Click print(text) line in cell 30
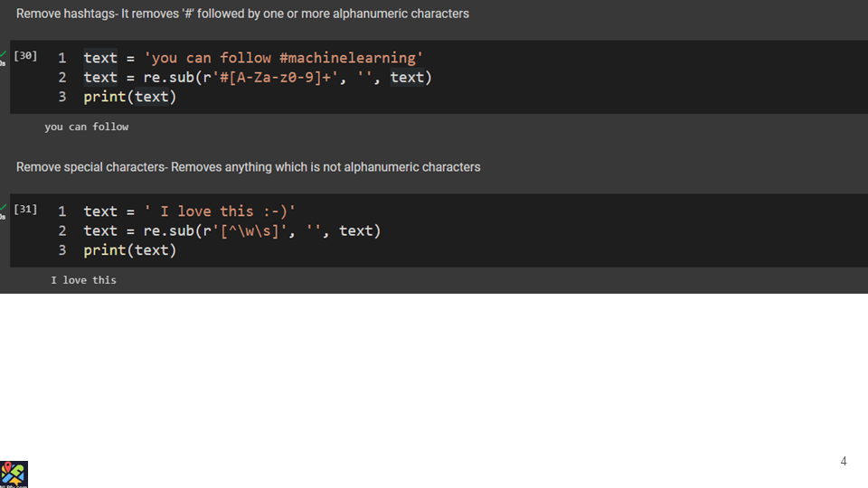The height and width of the screenshot is (488, 868). (129, 97)
